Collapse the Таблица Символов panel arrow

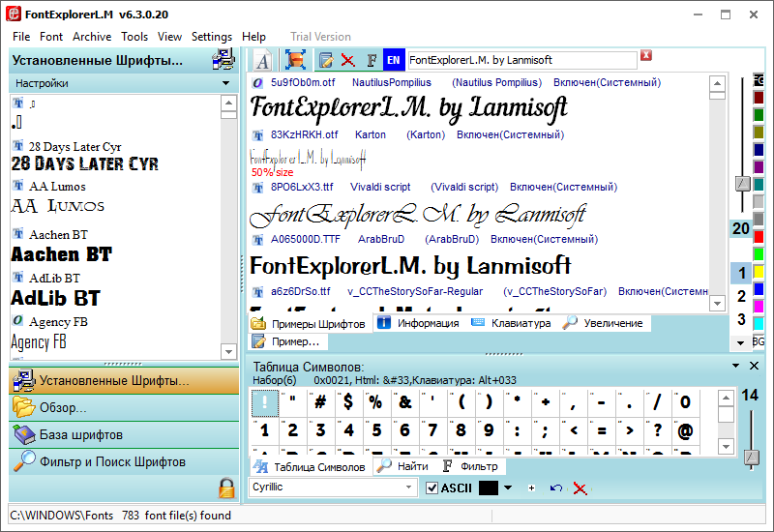pyautogui.click(x=735, y=366)
